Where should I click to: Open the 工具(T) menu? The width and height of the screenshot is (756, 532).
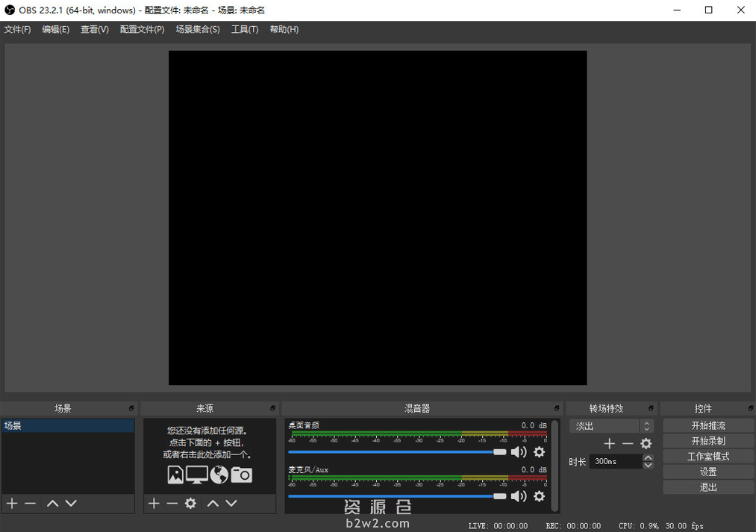coord(245,30)
